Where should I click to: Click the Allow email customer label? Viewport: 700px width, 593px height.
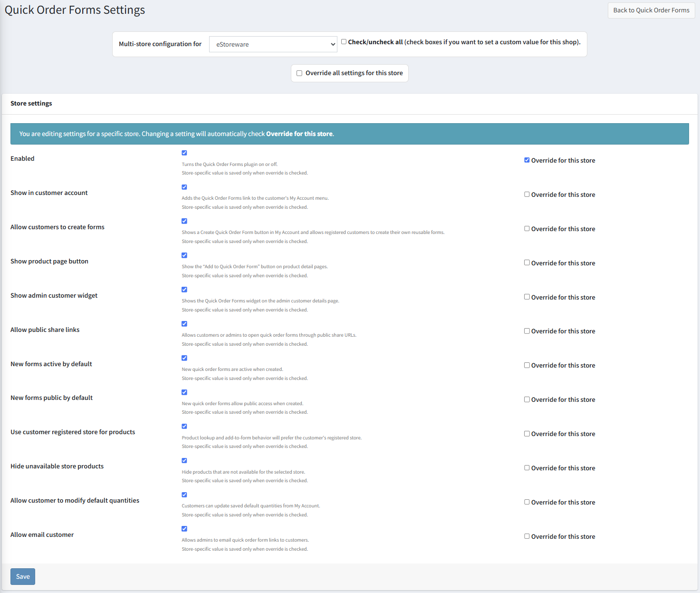click(x=42, y=535)
